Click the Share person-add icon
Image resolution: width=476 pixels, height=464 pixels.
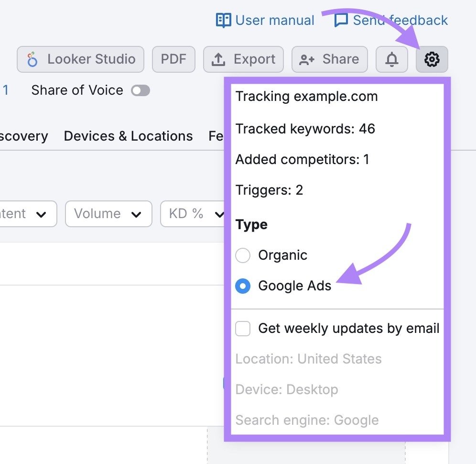[x=307, y=59]
